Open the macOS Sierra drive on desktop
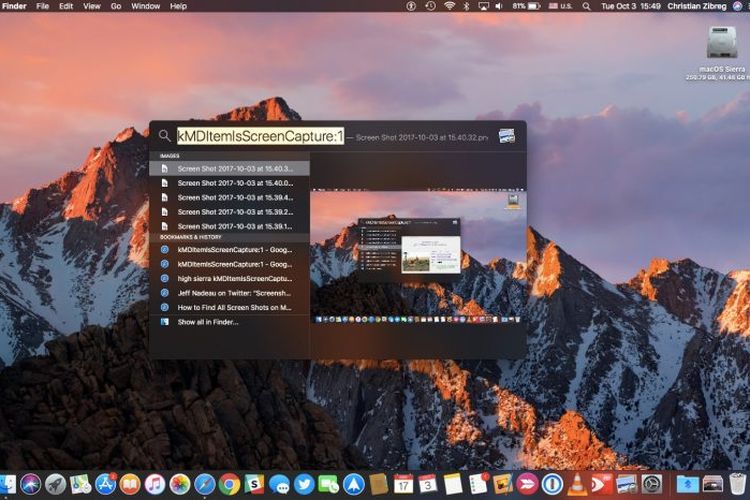 pyautogui.click(x=722, y=43)
